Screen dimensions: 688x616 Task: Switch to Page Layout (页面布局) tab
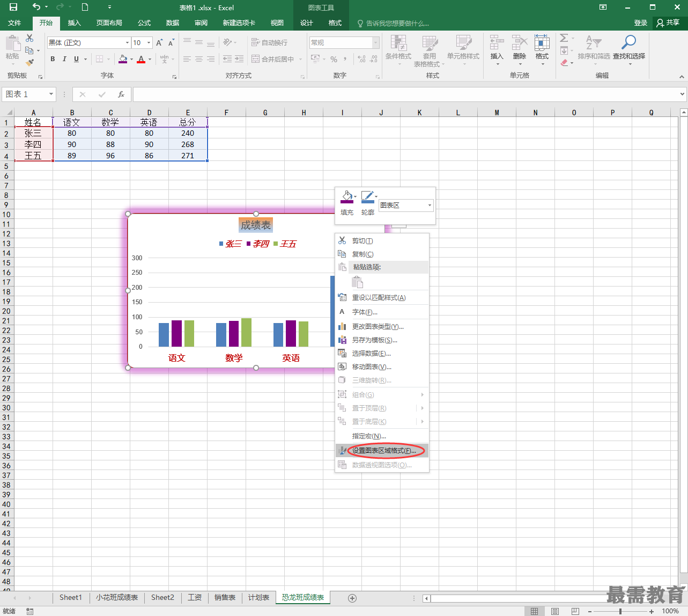(109, 23)
